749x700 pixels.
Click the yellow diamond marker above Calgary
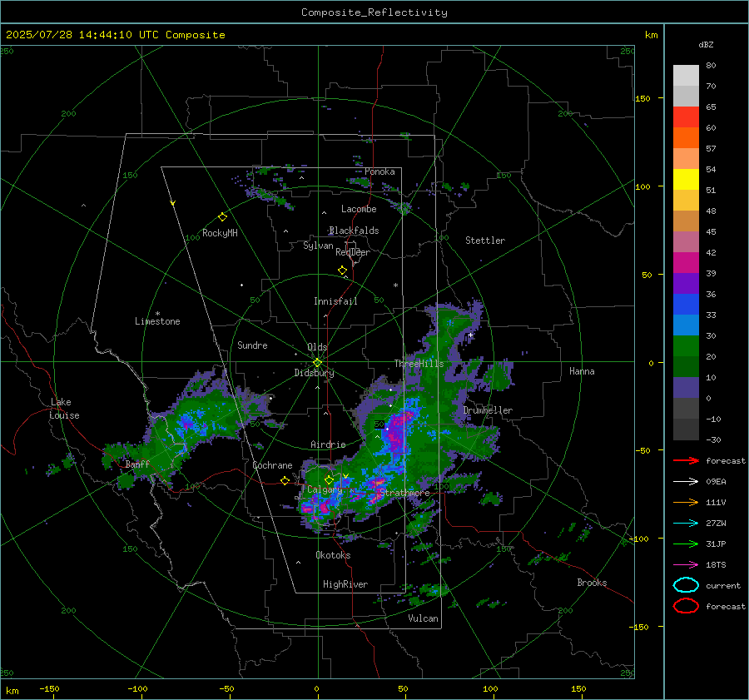pos(329,479)
